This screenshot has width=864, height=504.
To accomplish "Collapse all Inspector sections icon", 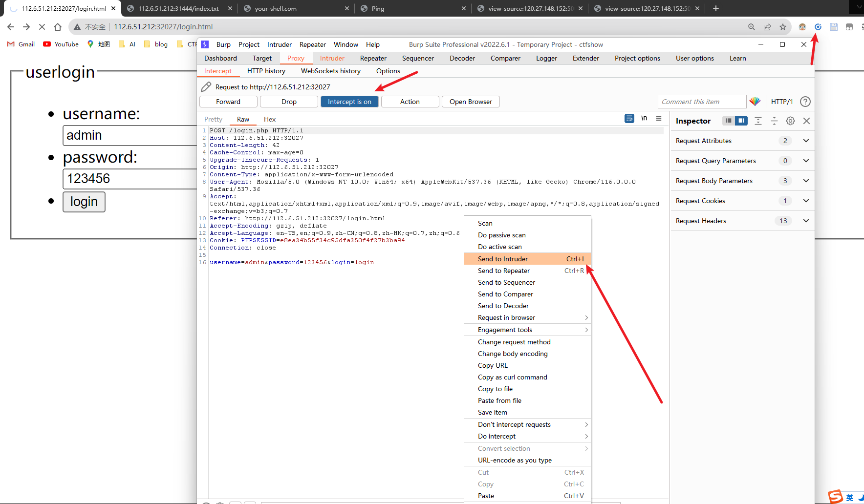I will (x=774, y=121).
